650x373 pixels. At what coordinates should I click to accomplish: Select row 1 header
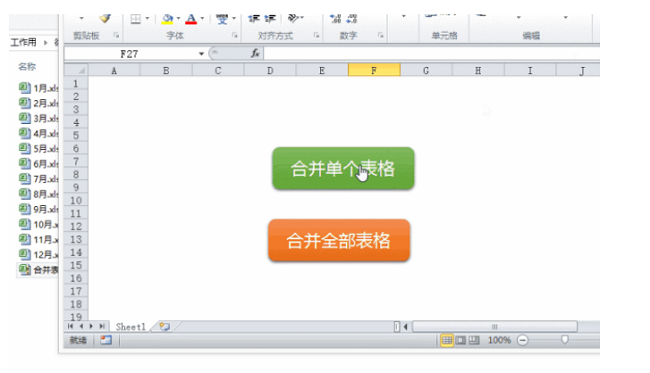pyautogui.click(x=76, y=84)
